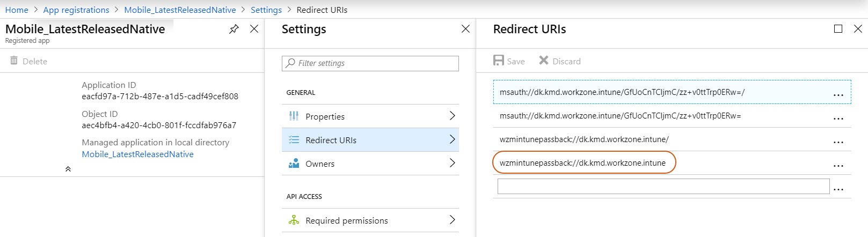The image size is (868, 237).
Task: Click the Discard X icon
Action: point(544,60)
